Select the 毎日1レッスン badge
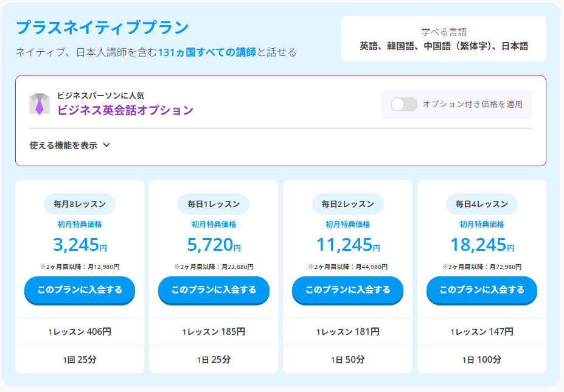The height and width of the screenshot is (392, 564). click(x=214, y=204)
